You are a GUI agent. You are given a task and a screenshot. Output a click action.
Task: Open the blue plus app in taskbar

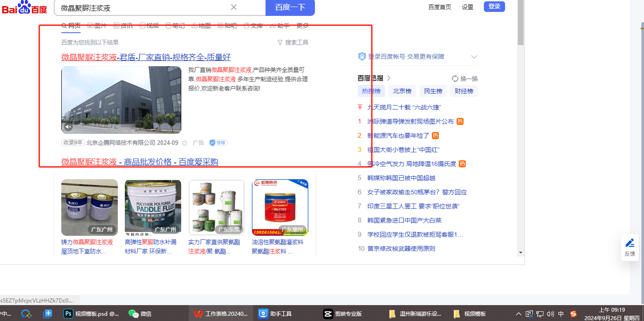[x=48, y=314]
